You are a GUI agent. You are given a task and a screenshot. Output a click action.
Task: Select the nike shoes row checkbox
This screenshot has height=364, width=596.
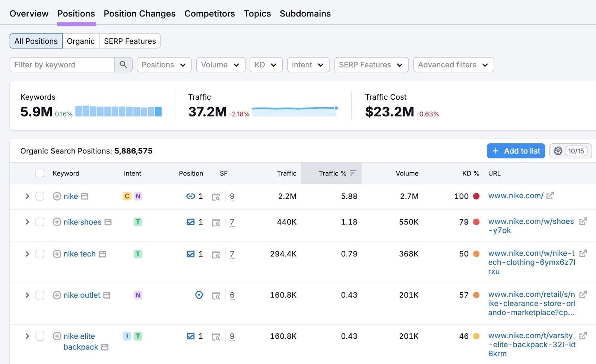pyautogui.click(x=40, y=222)
